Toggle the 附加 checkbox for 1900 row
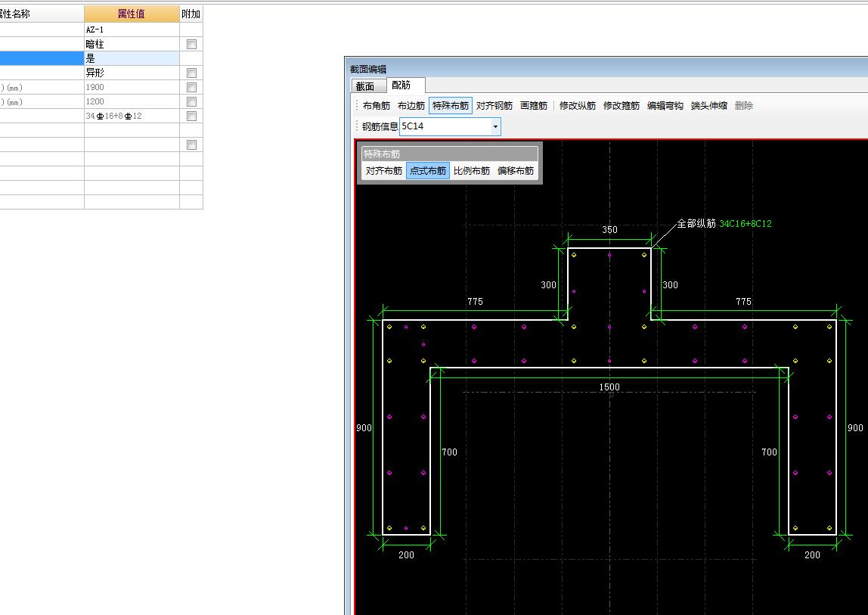 click(191, 87)
